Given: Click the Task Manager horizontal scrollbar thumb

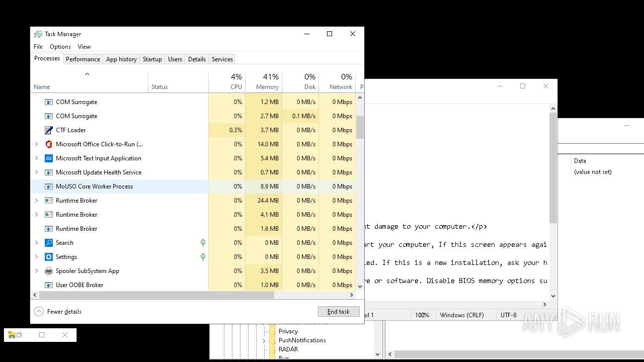Looking at the screenshot, I should [156, 295].
